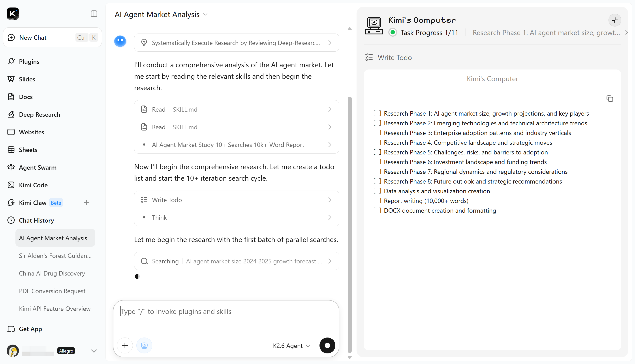
Task: Click the Kimi assistant avatar
Action: click(x=120, y=41)
